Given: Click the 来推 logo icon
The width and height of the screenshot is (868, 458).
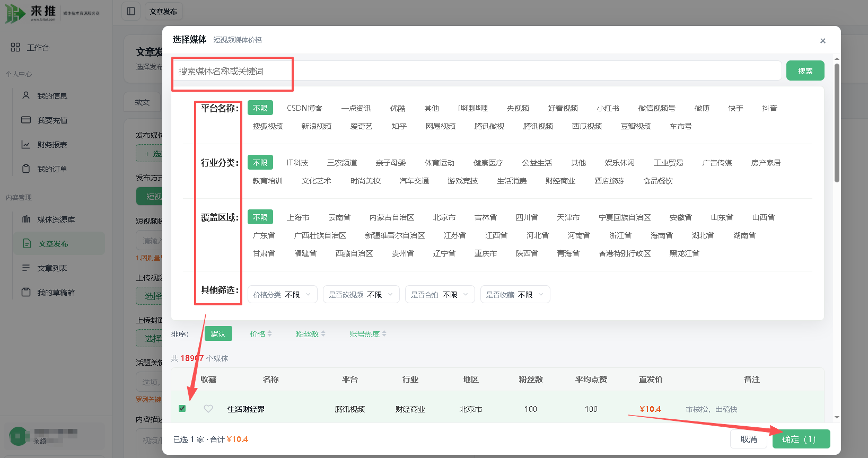Looking at the screenshot, I should (x=15, y=13).
